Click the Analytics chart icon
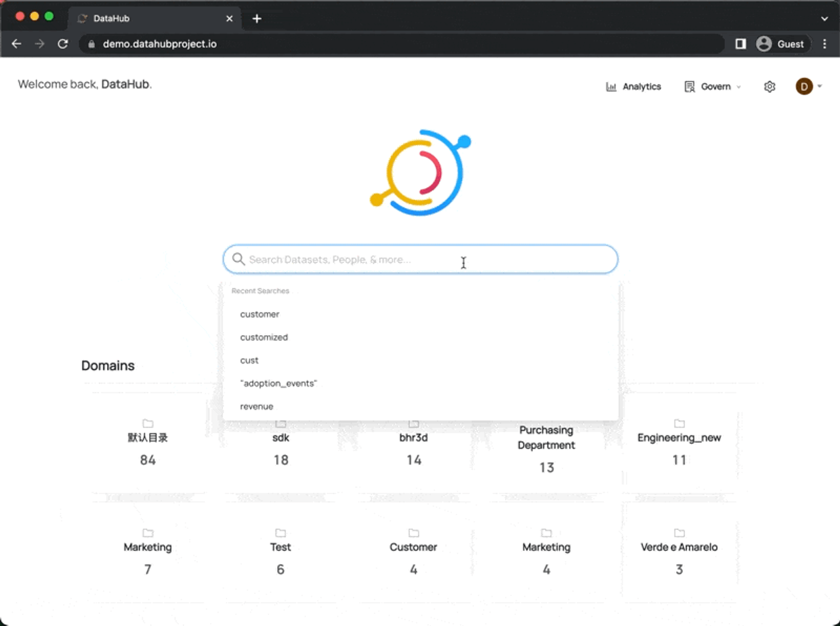840x626 pixels. (x=611, y=87)
